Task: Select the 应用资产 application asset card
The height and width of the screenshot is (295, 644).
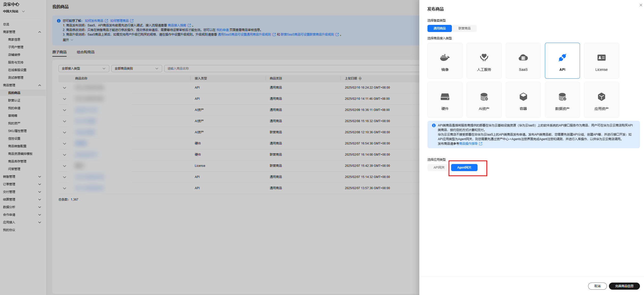Action: [x=601, y=100]
